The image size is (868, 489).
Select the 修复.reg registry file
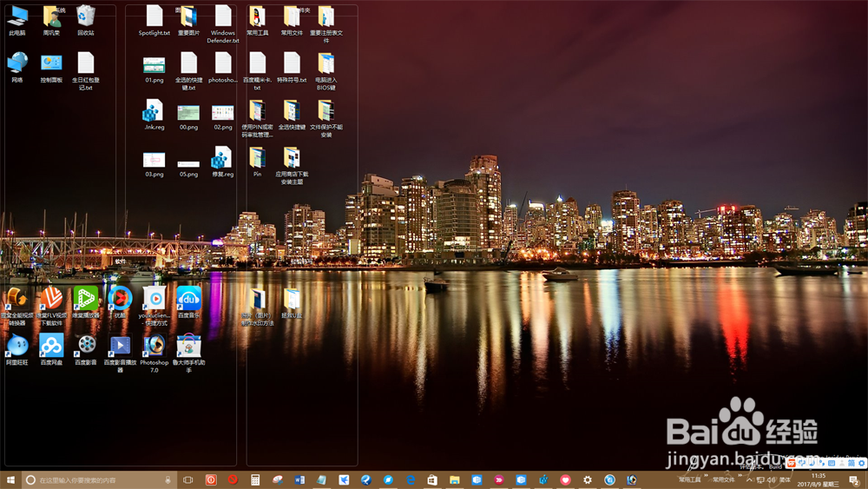(223, 162)
